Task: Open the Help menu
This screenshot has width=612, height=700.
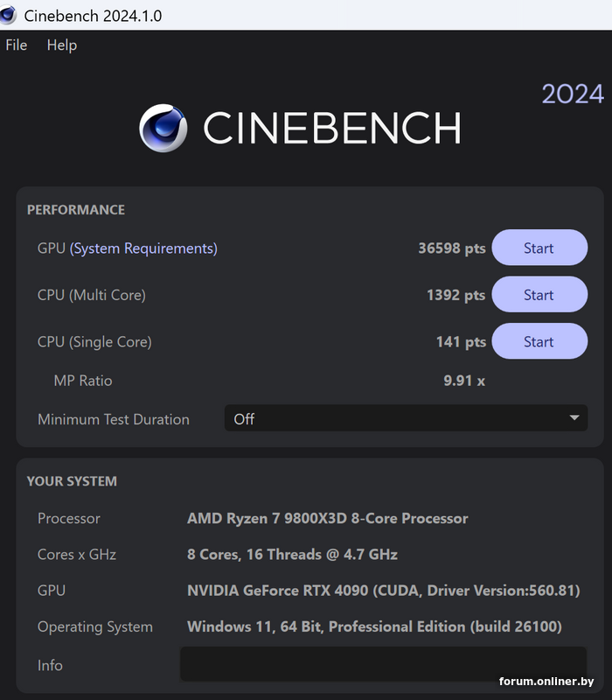Action: [x=61, y=45]
